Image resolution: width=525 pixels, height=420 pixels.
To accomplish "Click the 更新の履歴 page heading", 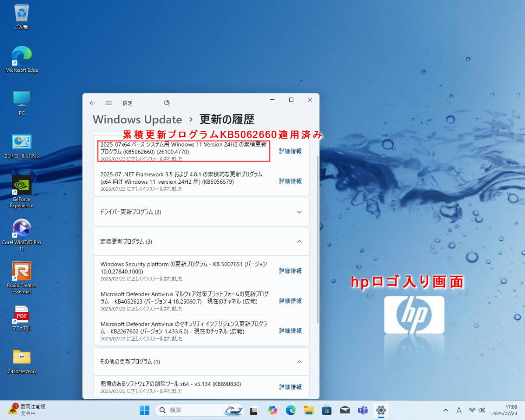I will point(227,119).
